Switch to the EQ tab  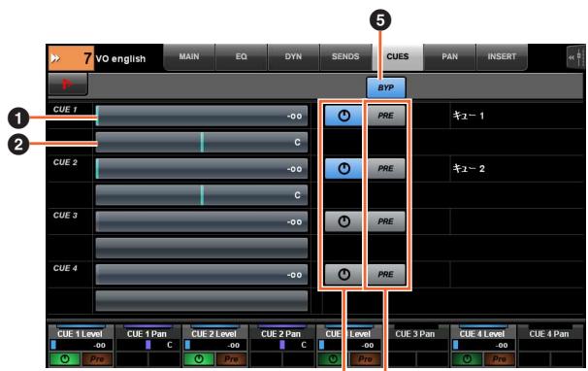[242, 57]
